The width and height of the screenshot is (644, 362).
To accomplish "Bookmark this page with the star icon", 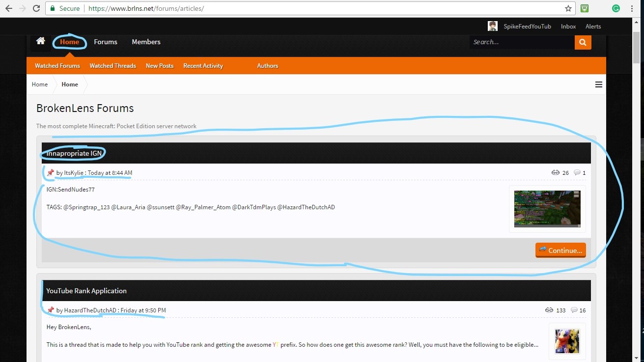I will point(568,8).
